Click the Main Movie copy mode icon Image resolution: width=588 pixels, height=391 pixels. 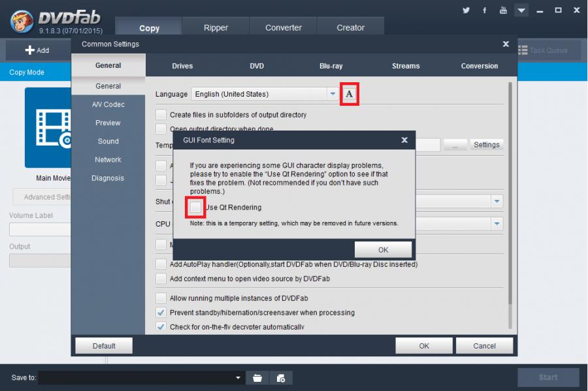point(51,128)
